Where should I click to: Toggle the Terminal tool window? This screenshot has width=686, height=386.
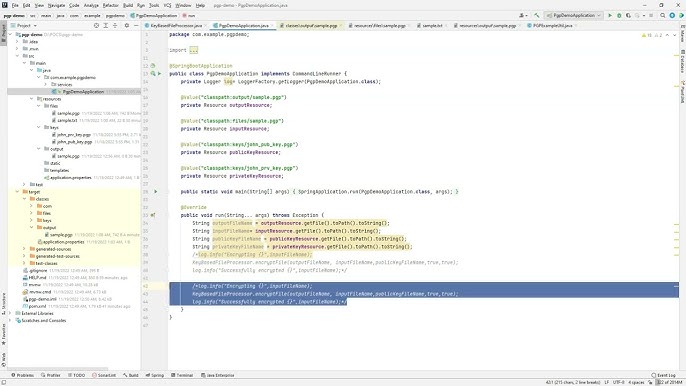[182, 375]
